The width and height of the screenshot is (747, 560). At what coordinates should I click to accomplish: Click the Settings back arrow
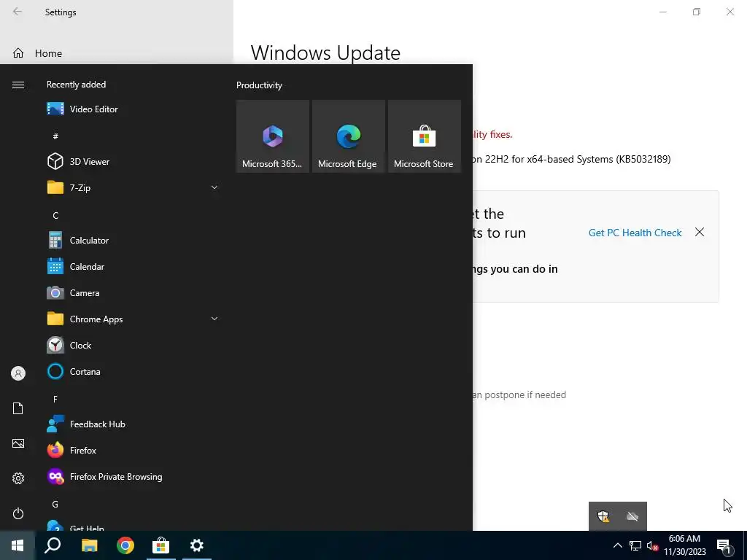18,12
